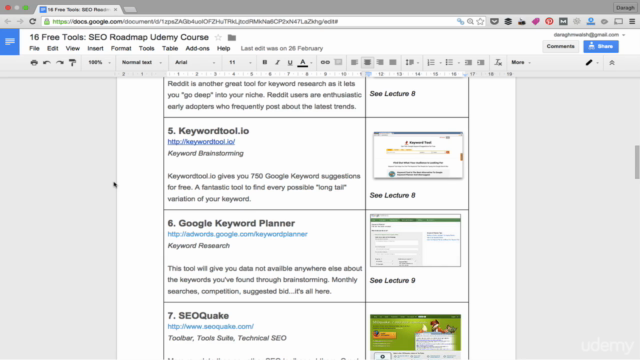
Task: Open the Table menu
Action: tap(170, 48)
